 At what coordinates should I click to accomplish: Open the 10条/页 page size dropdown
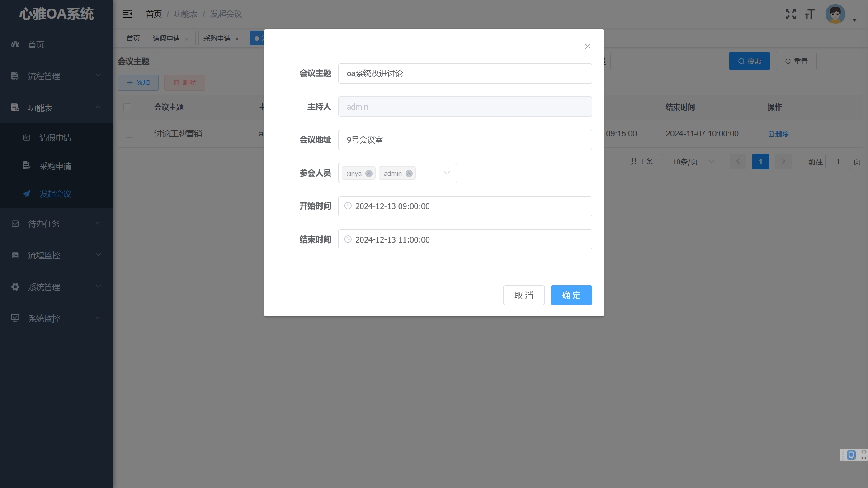coord(690,161)
